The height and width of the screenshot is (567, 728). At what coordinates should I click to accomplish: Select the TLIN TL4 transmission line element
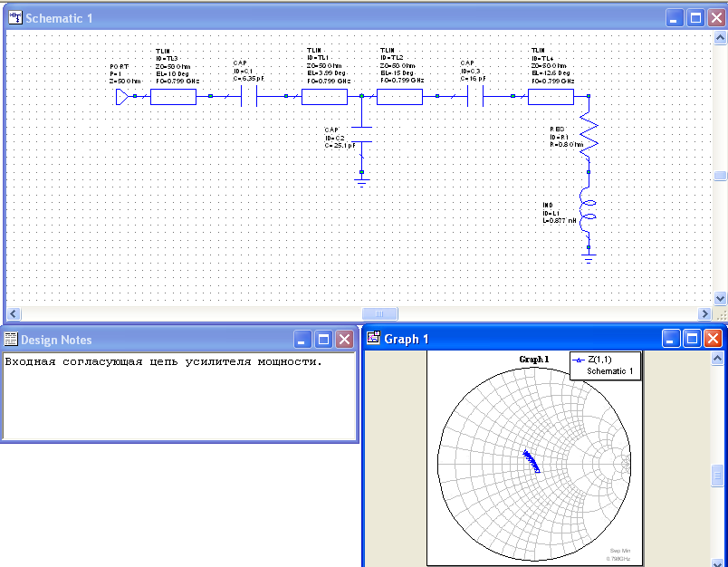(x=551, y=97)
